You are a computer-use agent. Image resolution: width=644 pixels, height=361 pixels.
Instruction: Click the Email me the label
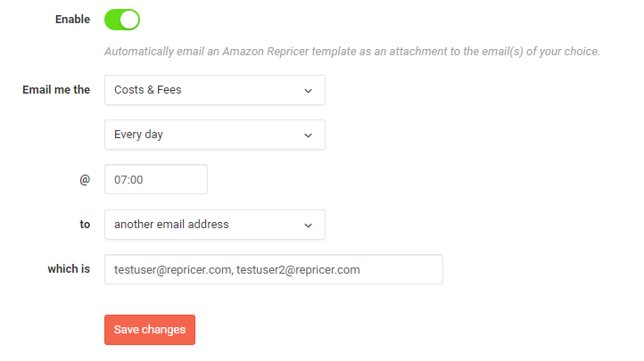coord(56,90)
